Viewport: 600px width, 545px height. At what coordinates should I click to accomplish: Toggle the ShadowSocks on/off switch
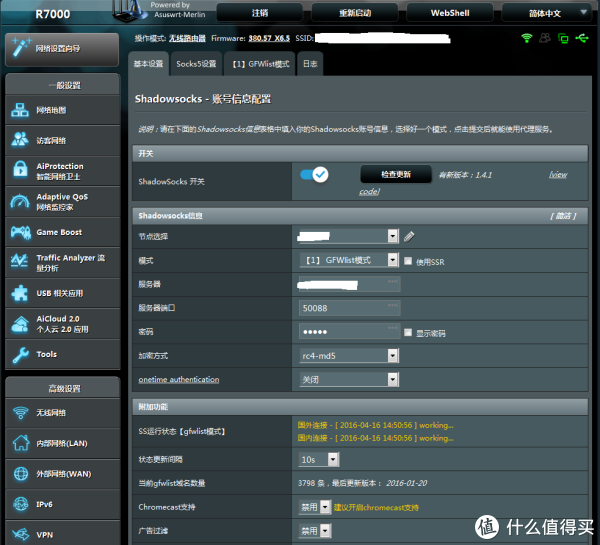314,175
